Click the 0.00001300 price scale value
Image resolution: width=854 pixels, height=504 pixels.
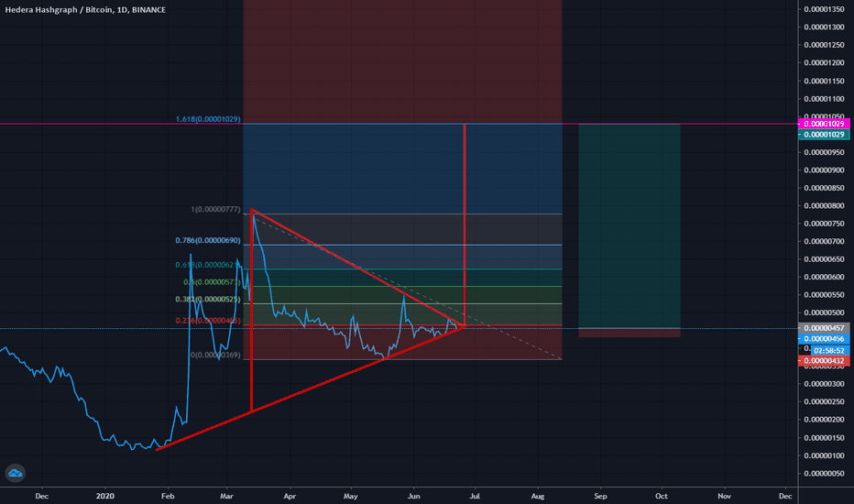point(824,27)
